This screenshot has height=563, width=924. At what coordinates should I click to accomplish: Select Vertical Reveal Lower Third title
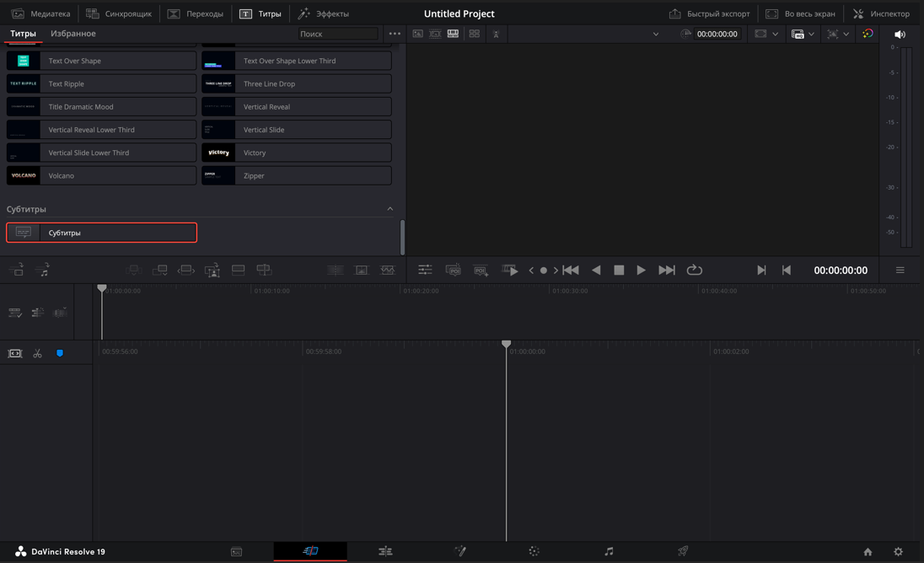101,130
